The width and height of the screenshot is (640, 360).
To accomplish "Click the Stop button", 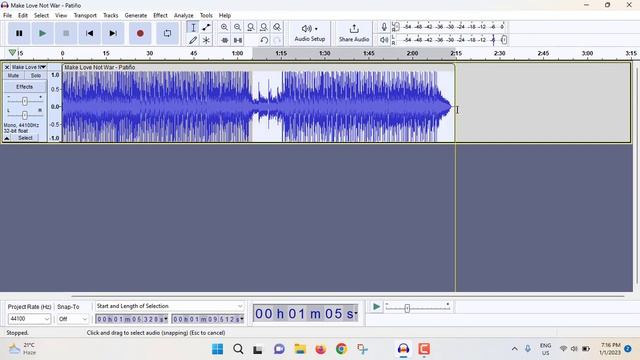I will point(66,33).
